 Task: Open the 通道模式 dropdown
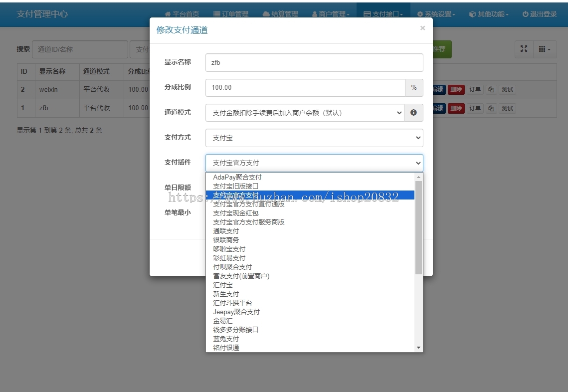pos(305,113)
